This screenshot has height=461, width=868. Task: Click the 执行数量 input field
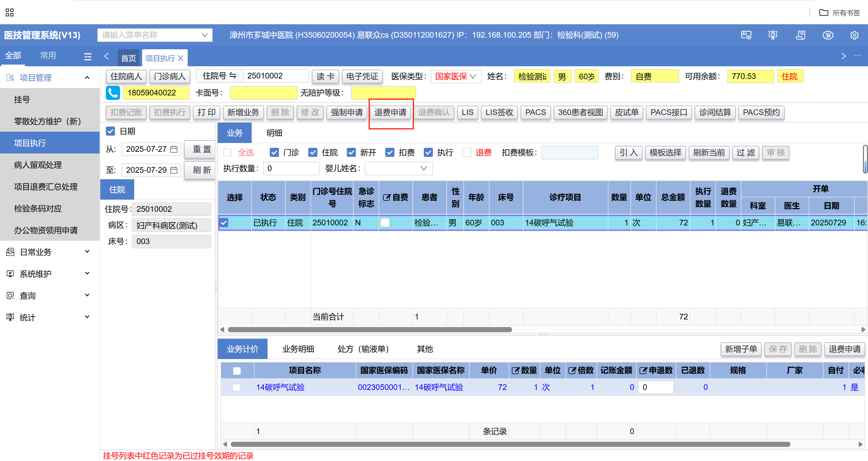[x=291, y=168]
